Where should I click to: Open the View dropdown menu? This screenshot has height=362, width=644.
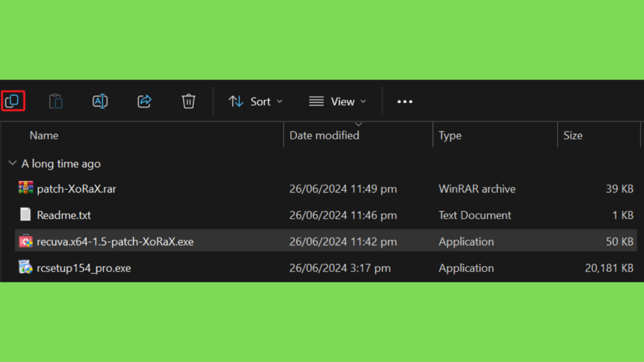click(x=337, y=101)
